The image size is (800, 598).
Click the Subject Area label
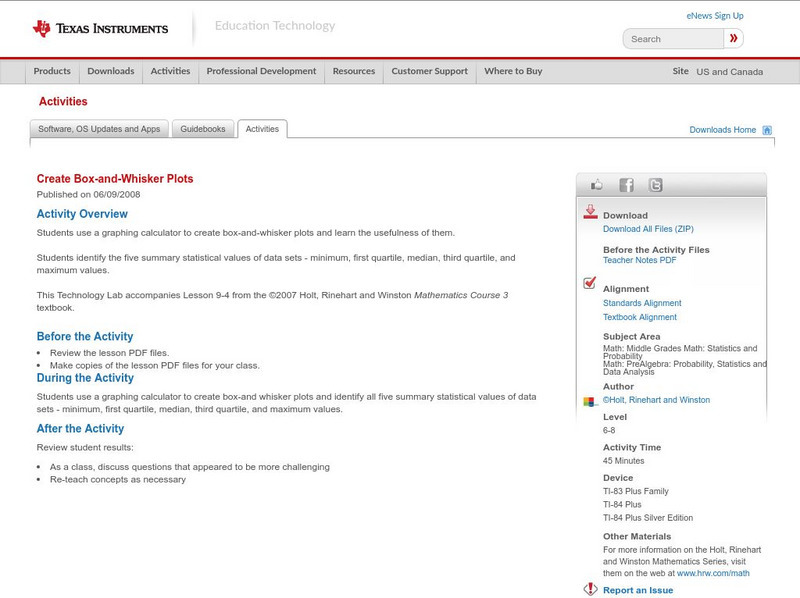click(632, 337)
